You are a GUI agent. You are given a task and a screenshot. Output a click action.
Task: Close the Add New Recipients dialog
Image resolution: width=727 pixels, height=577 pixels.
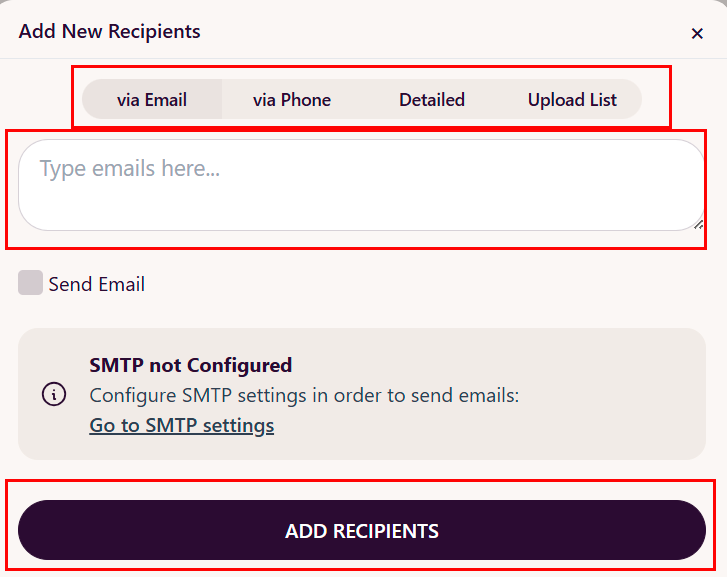tap(697, 33)
